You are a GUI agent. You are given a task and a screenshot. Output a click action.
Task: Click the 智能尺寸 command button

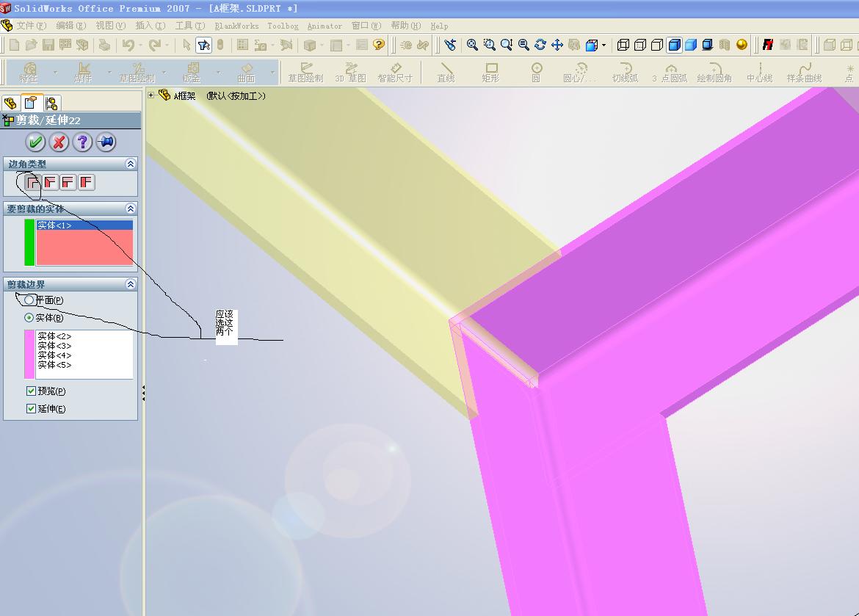tap(395, 73)
